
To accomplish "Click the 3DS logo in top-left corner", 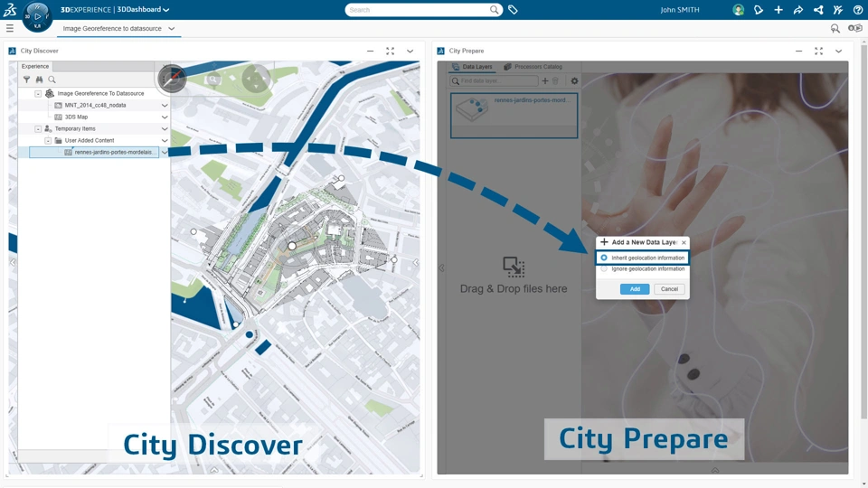I will (x=9, y=9).
